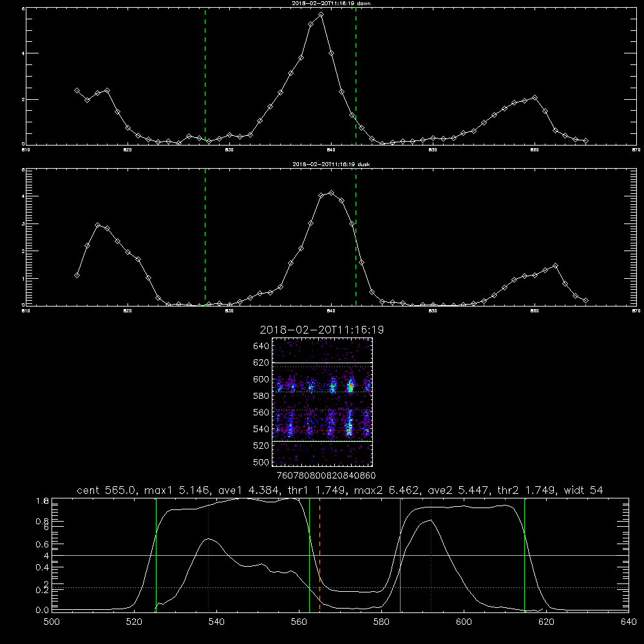Viewport: 644px width, 644px height.
Task: Click the '500' y-axis label of spectrogram image
Action: click(261, 462)
